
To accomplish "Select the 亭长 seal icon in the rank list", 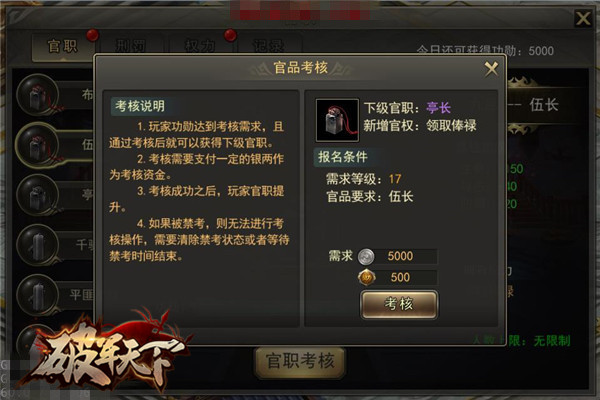I will pyautogui.click(x=38, y=194).
